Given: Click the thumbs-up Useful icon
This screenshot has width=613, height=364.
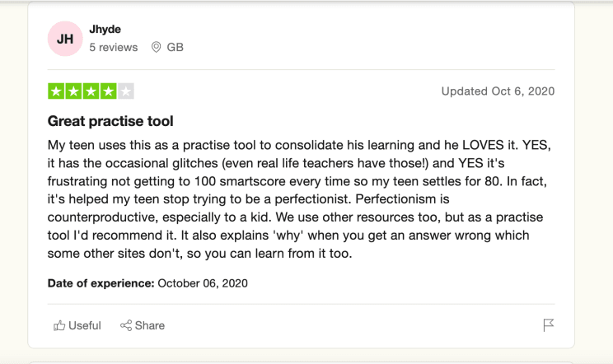Looking at the screenshot, I should point(58,325).
